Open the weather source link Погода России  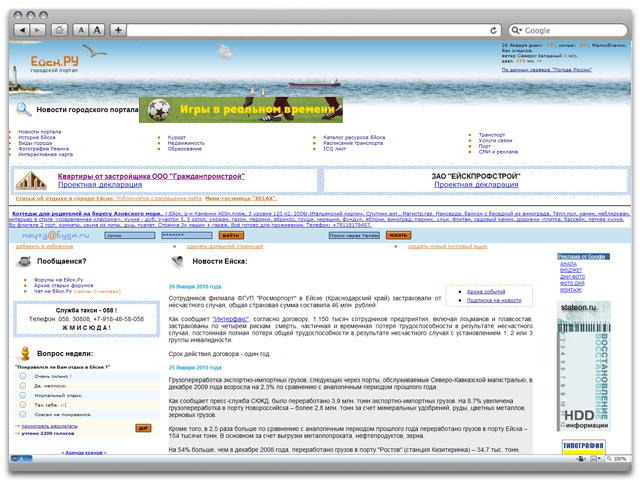pos(547,70)
